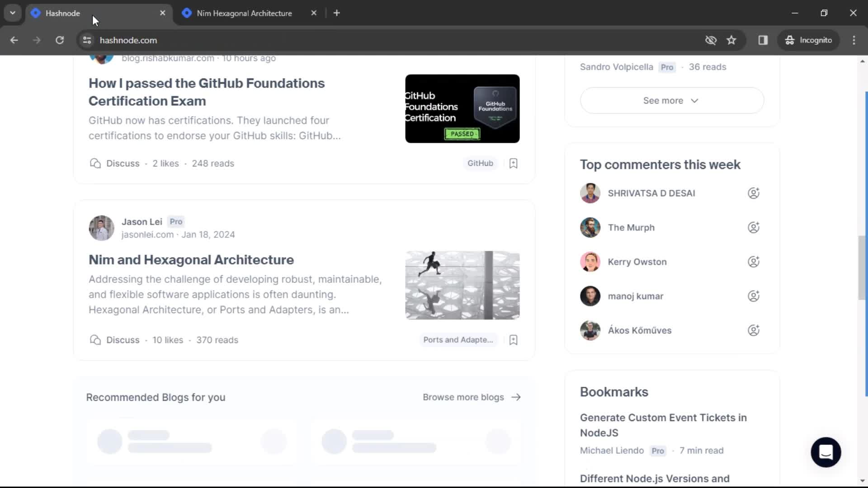Click the GitHub tag on GitHub Foundations article
The image size is (868, 488).
(x=481, y=163)
